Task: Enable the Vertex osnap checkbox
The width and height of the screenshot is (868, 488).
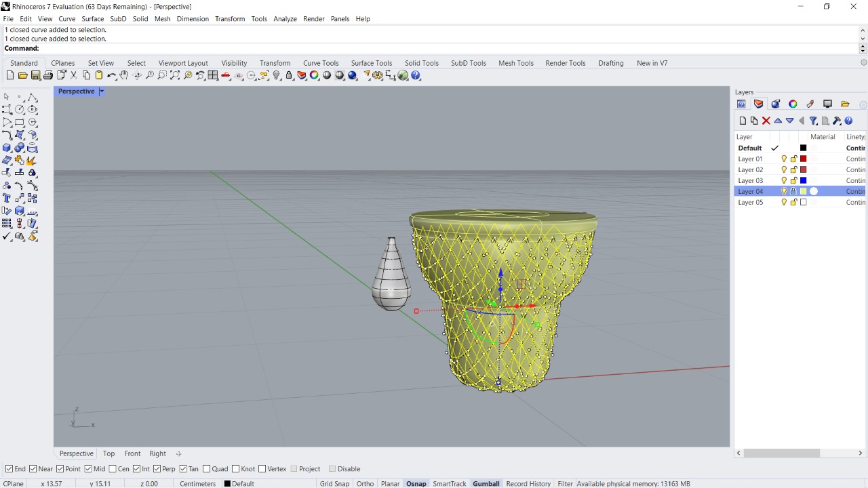Action: 262,469
